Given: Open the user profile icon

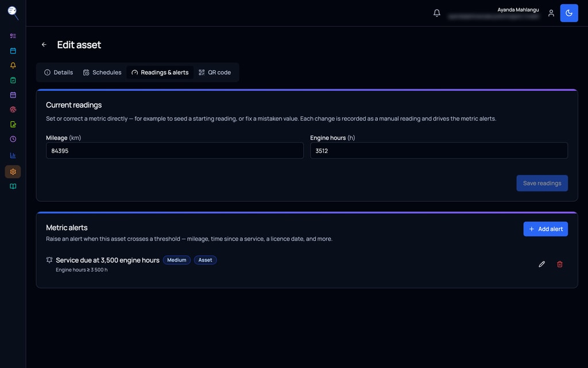Looking at the screenshot, I should (x=551, y=13).
